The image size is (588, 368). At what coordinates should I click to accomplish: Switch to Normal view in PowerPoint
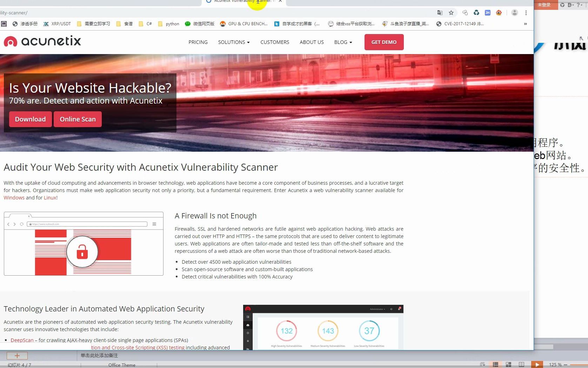[x=495, y=364]
